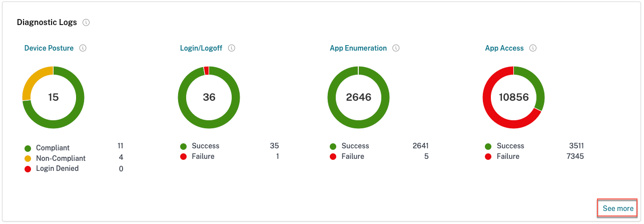Click the Device Posture info icon
This screenshot has height=224, width=644.
(x=83, y=48)
